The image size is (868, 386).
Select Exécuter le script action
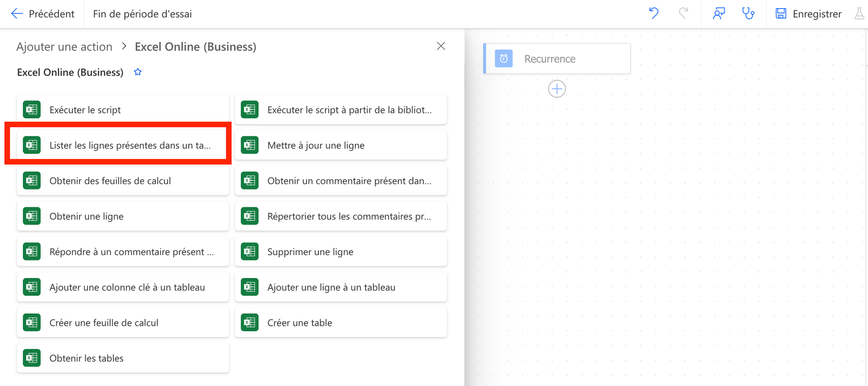[123, 110]
